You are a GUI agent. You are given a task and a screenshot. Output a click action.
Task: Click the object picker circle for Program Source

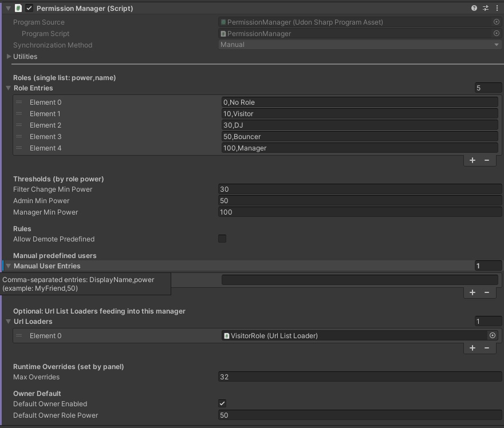496,22
